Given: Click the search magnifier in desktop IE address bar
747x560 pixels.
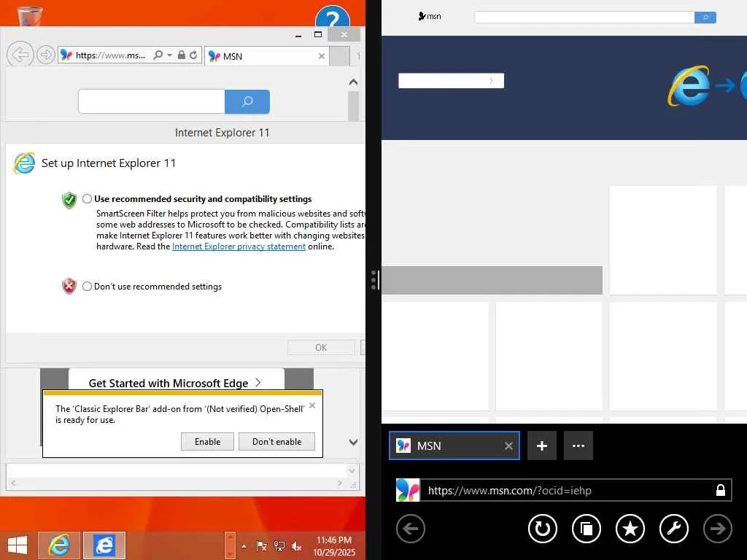Looking at the screenshot, I should 158,55.
